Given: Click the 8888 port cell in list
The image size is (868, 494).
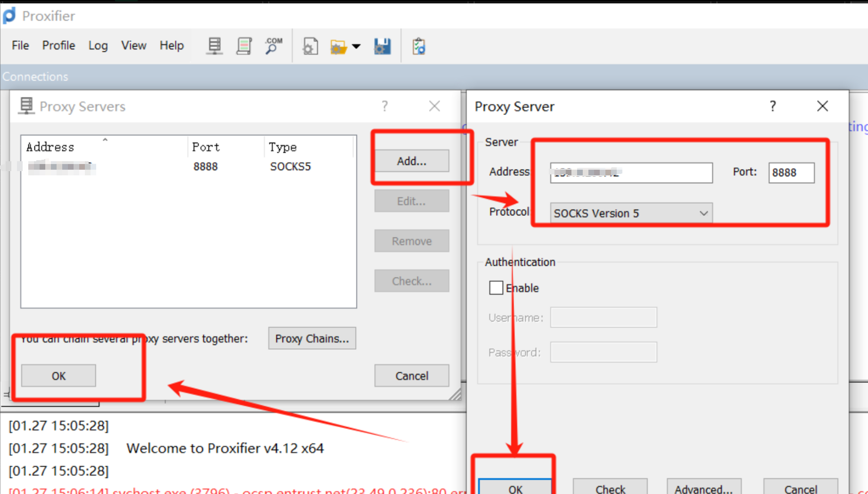Looking at the screenshot, I should [x=206, y=166].
